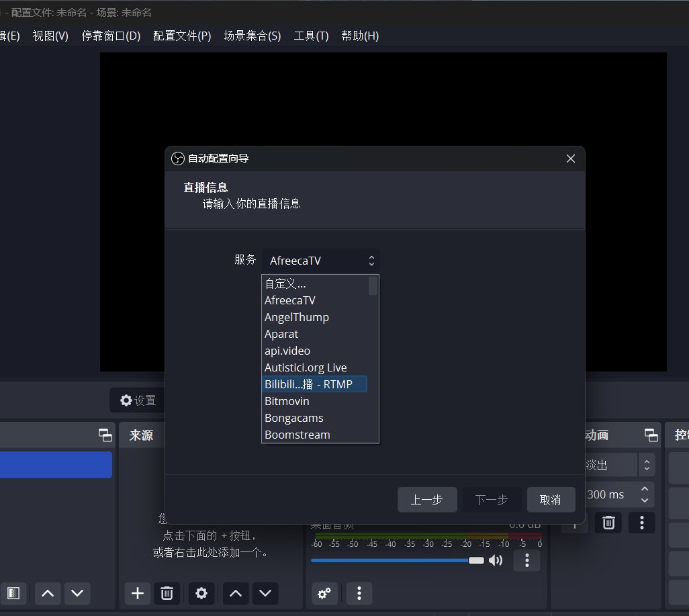The width and height of the screenshot is (689, 616).
Task: Click the scene filters icon in the Scenes panel
Action: pos(13,592)
